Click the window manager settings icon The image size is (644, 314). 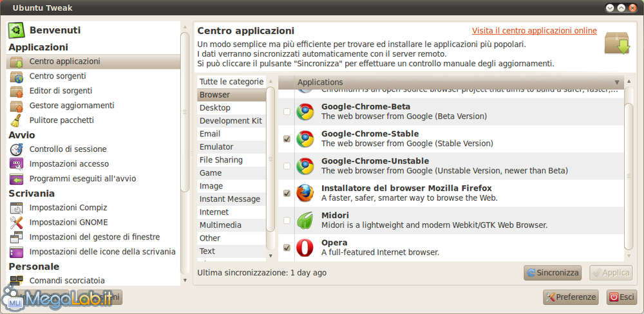(17, 237)
